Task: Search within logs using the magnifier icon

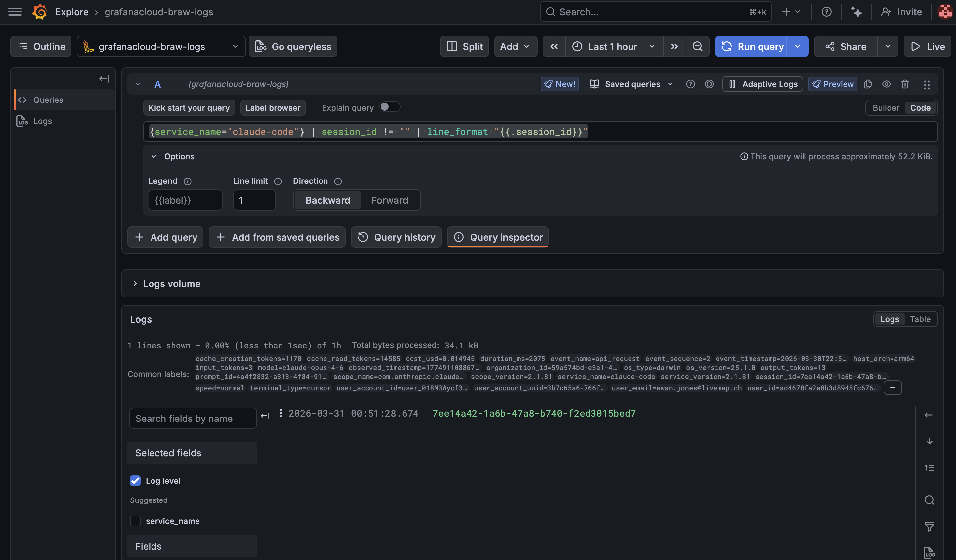Action: (930, 500)
